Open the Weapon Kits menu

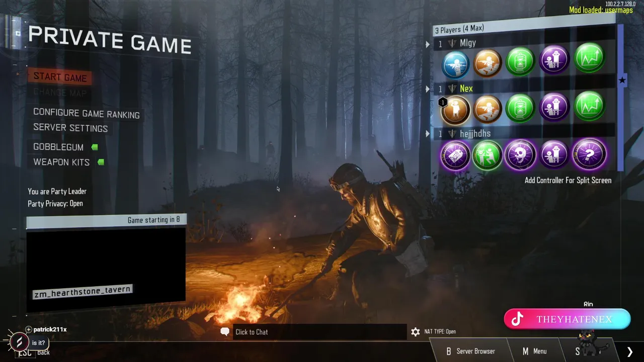point(61,162)
